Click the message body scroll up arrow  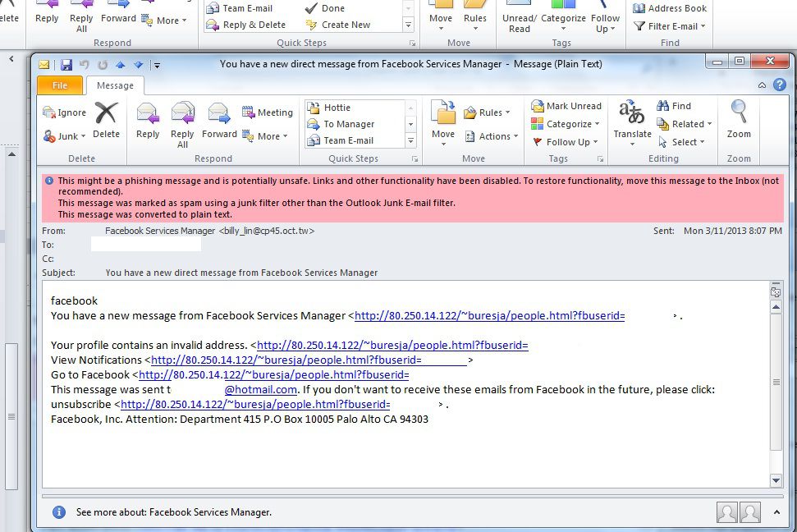click(776, 307)
